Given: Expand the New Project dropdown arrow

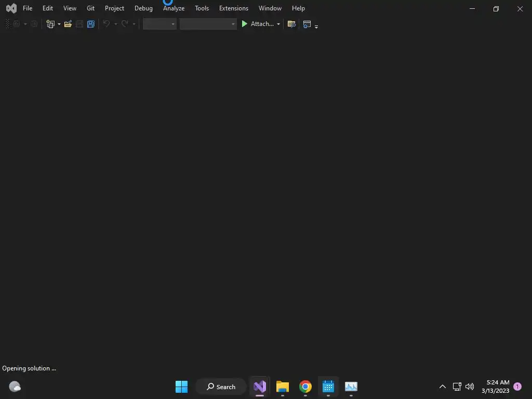Looking at the screenshot, I should coord(59,24).
